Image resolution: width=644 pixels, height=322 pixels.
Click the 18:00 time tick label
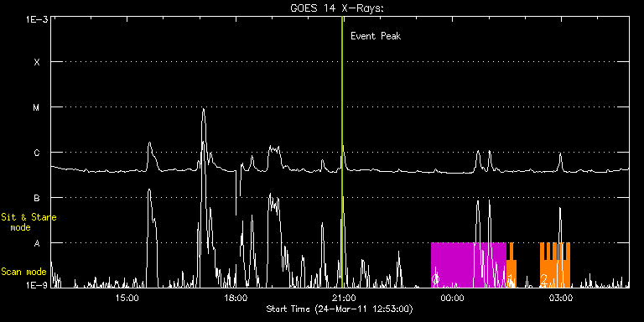point(236,298)
